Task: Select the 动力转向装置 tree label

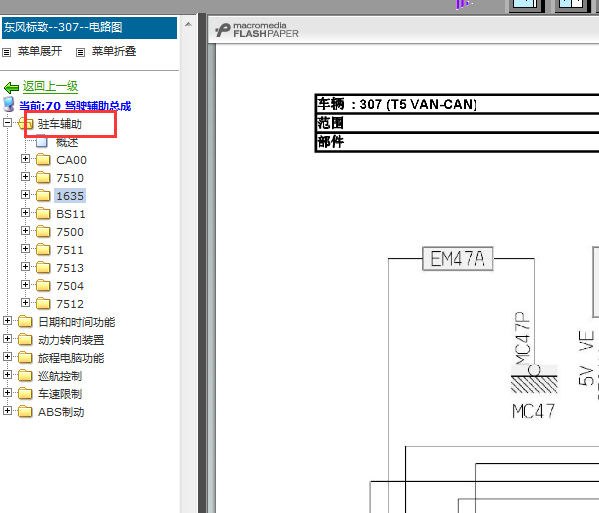Action: (71, 340)
